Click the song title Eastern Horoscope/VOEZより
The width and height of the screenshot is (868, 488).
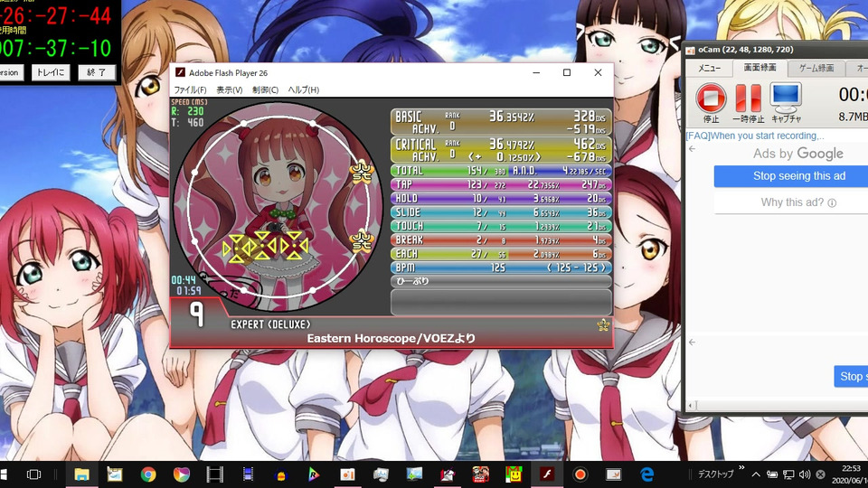click(x=392, y=338)
